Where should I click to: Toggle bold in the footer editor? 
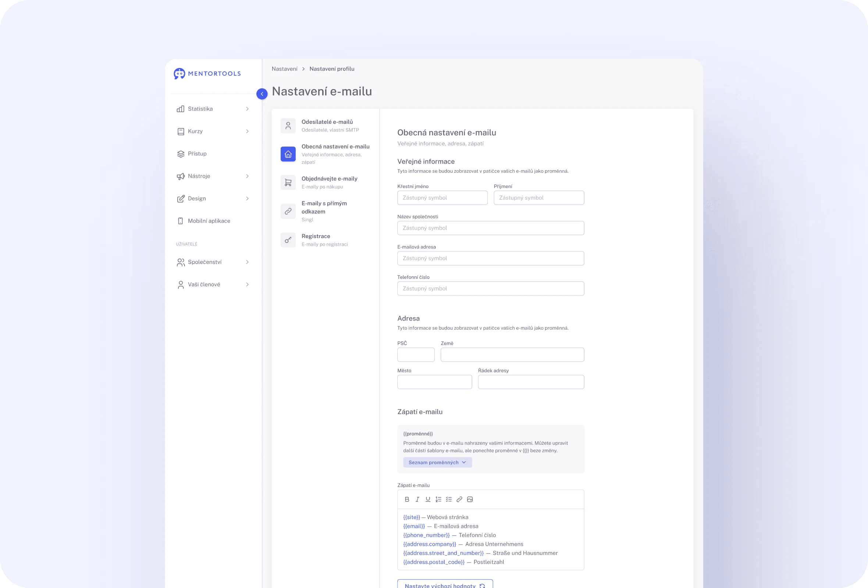[x=407, y=499]
